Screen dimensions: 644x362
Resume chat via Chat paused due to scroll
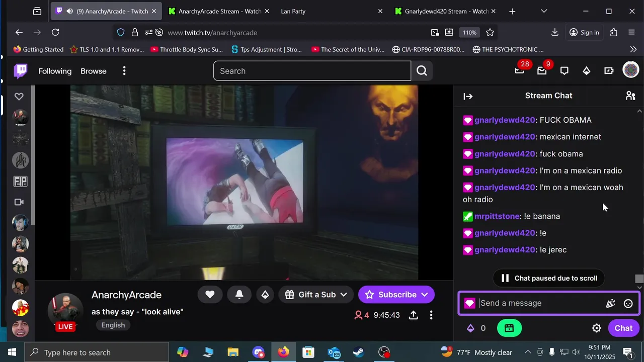(549, 278)
